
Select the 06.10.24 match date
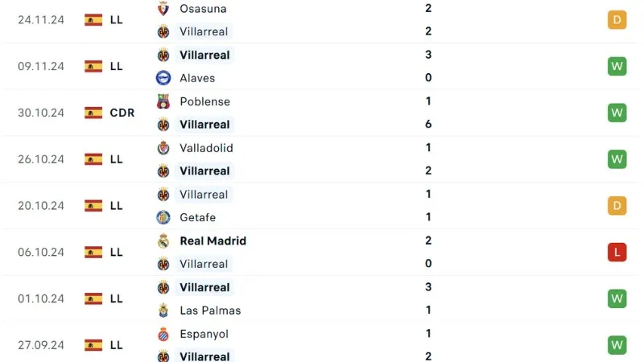pyautogui.click(x=40, y=252)
